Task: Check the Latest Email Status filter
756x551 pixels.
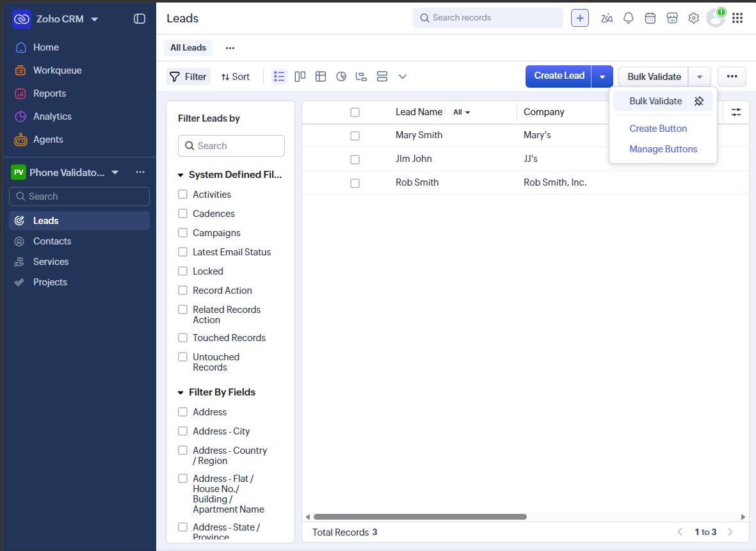Action: pos(182,252)
